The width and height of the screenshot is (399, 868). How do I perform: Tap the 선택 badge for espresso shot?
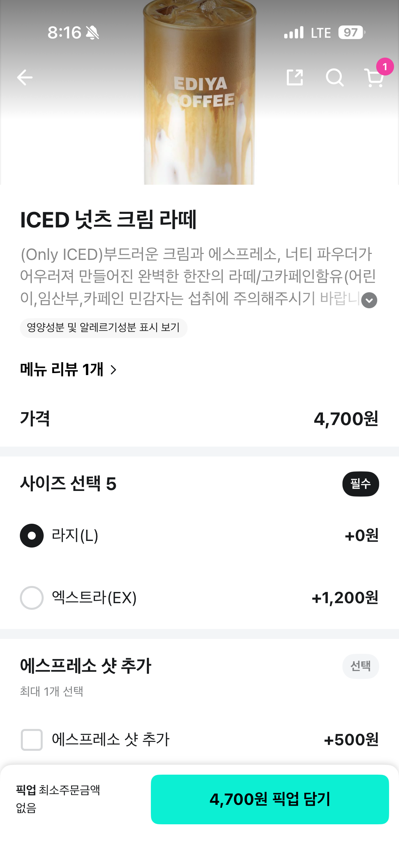click(360, 666)
